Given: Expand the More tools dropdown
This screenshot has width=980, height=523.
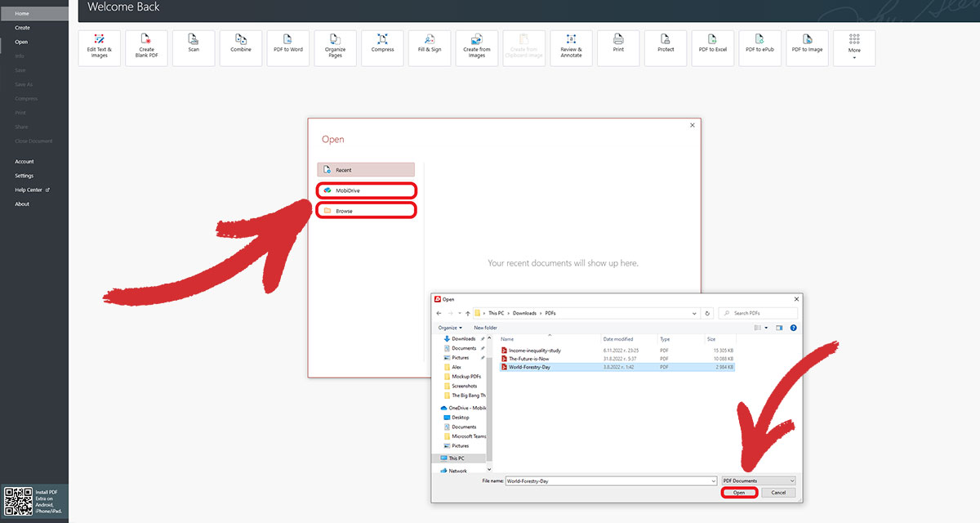Looking at the screenshot, I should pyautogui.click(x=854, y=47).
